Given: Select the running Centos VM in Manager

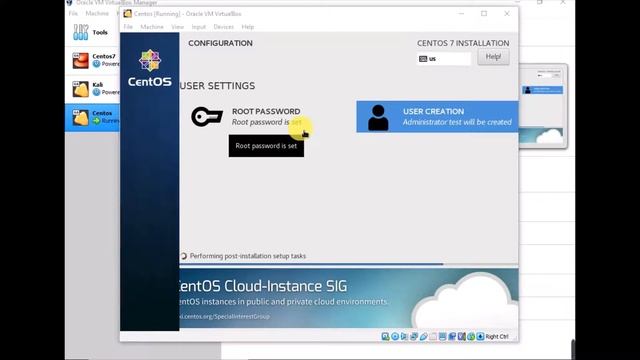Looking at the screenshot, I should (x=93, y=117).
